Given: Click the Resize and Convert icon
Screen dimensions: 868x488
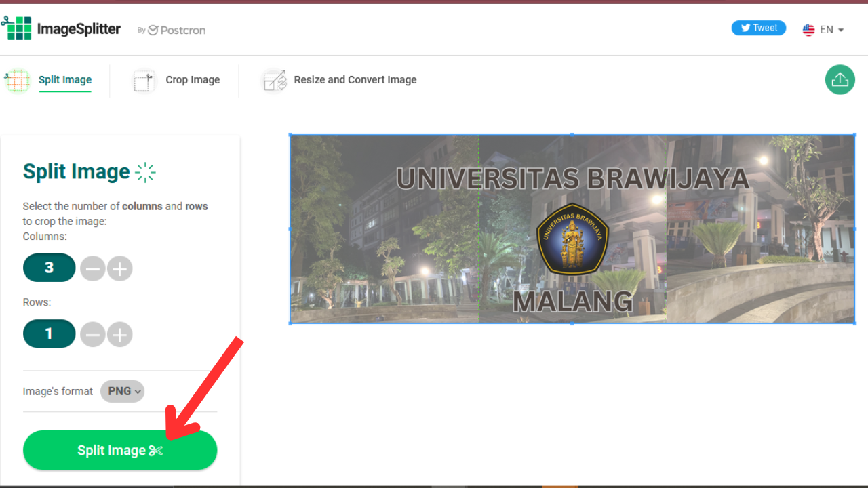Looking at the screenshot, I should 274,81.
